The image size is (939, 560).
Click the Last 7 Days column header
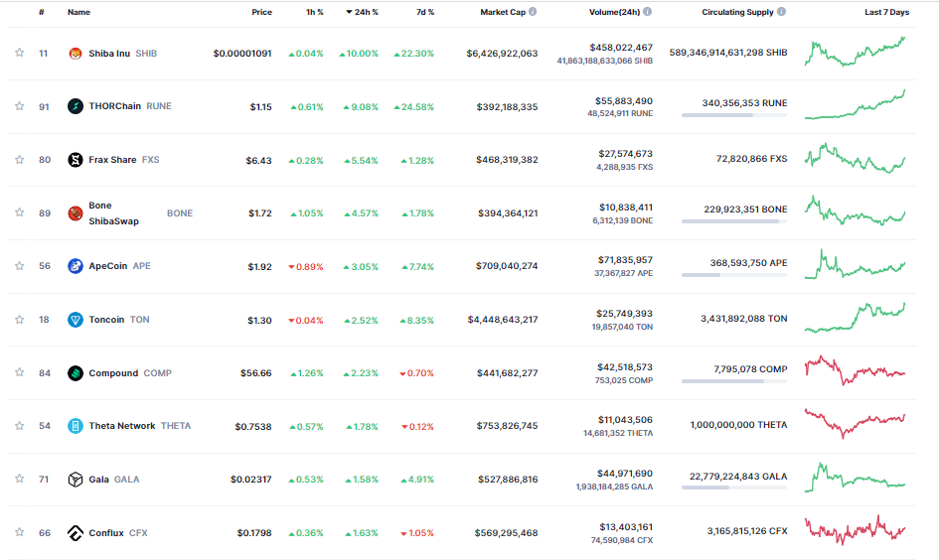(x=887, y=12)
